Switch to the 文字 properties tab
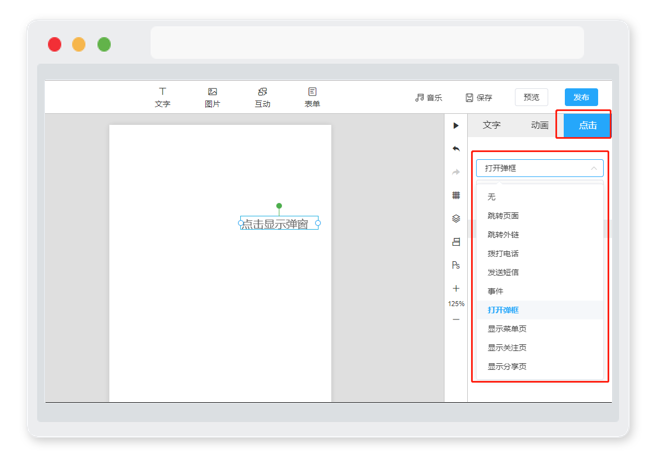This screenshot has height=460, width=660. tap(491, 125)
